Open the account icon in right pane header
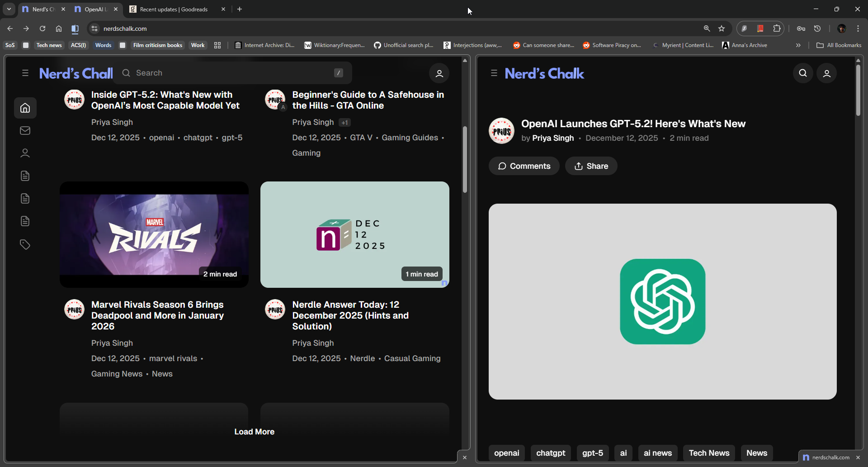 827,73
